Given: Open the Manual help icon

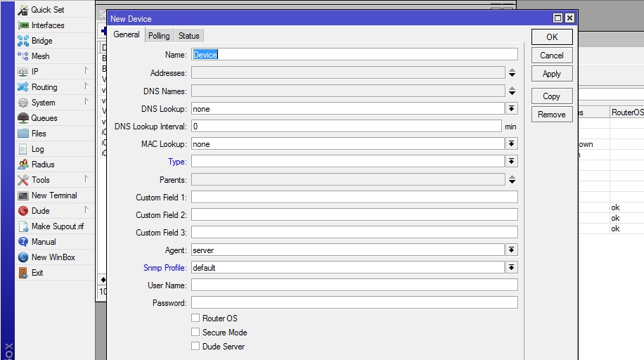Looking at the screenshot, I should pos(23,242).
